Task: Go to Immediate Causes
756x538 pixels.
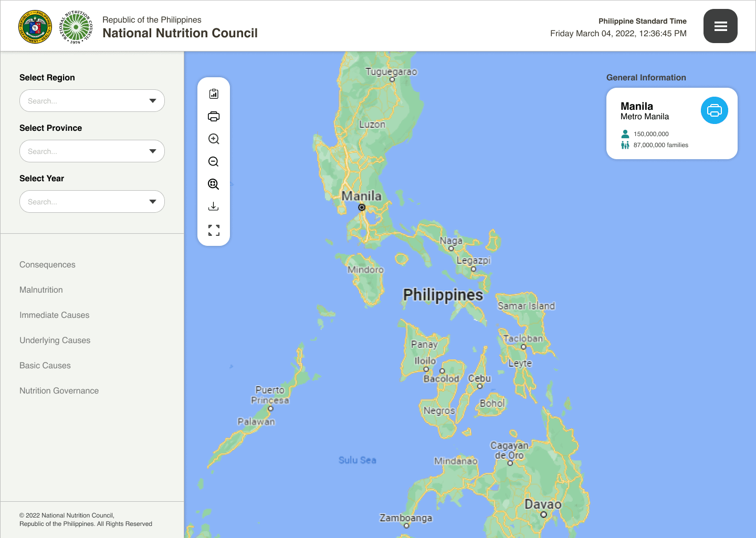Action: pos(54,315)
